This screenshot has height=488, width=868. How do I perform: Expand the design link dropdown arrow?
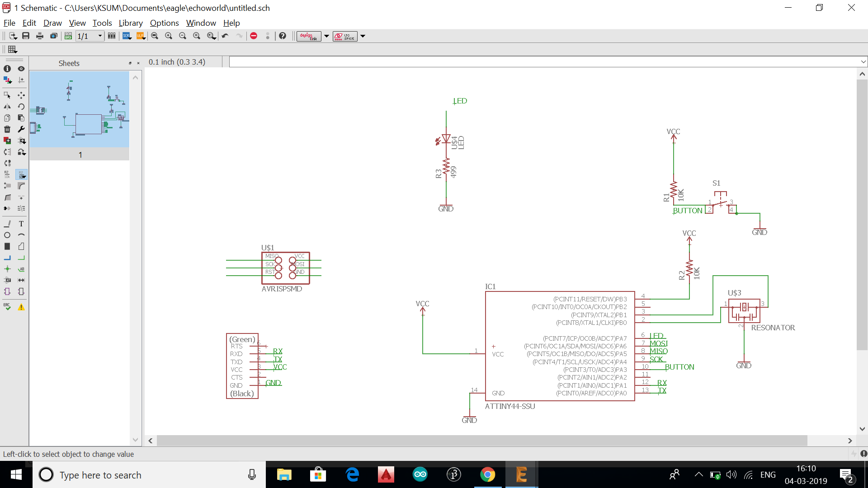[x=326, y=36]
